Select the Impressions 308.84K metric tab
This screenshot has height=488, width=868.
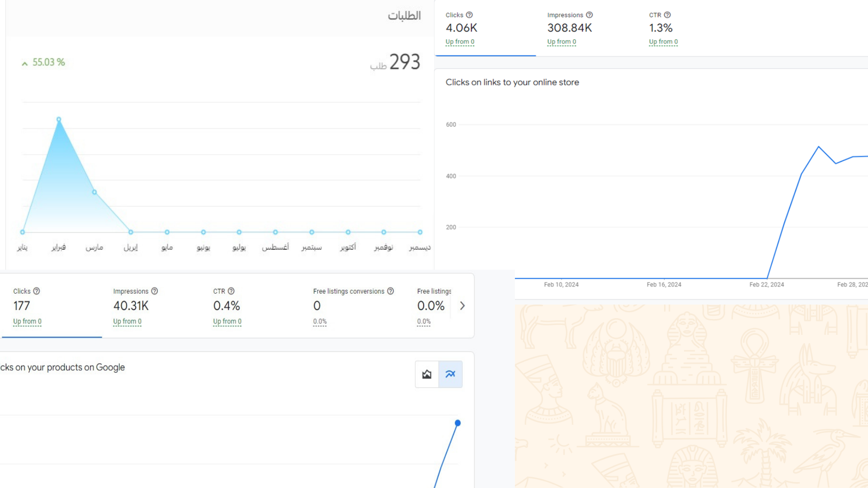point(569,28)
